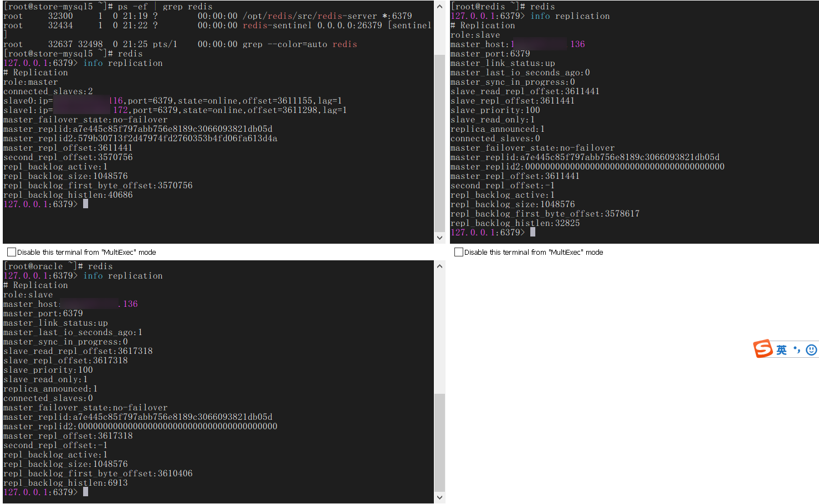Click "info replication" command in store-mysql5 terminal
Viewport: 819px width, 504px height.
pyautogui.click(x=123, y=63)
